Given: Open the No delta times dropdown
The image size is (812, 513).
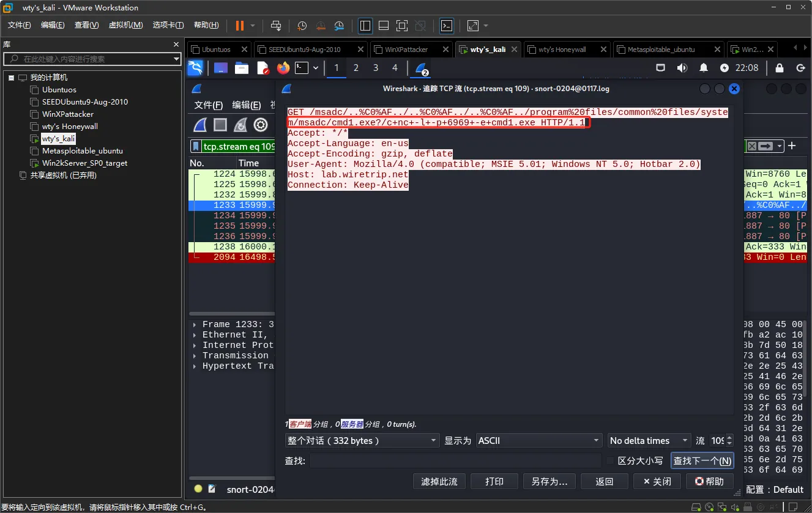Looking at the screenshot, I should click(649, 440).
